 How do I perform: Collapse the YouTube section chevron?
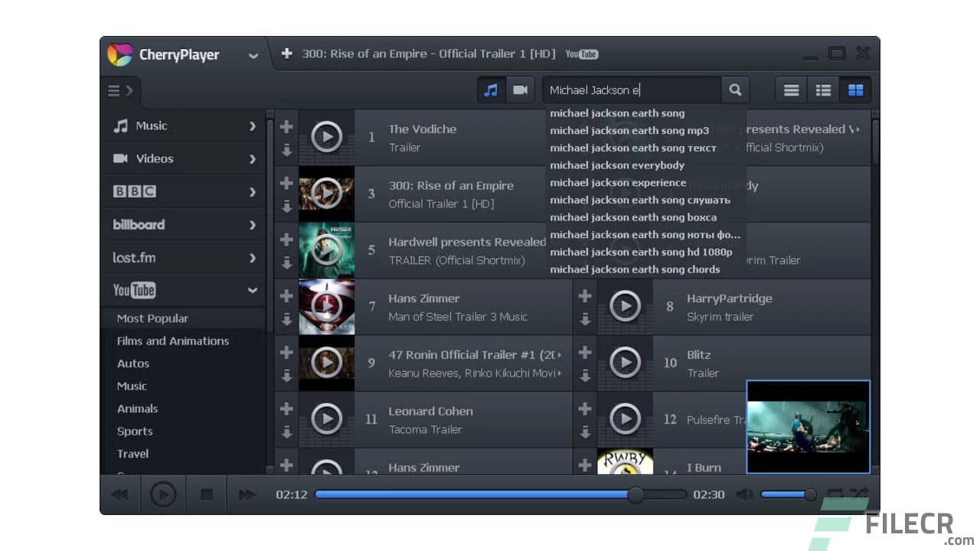(x=253, y=290)
